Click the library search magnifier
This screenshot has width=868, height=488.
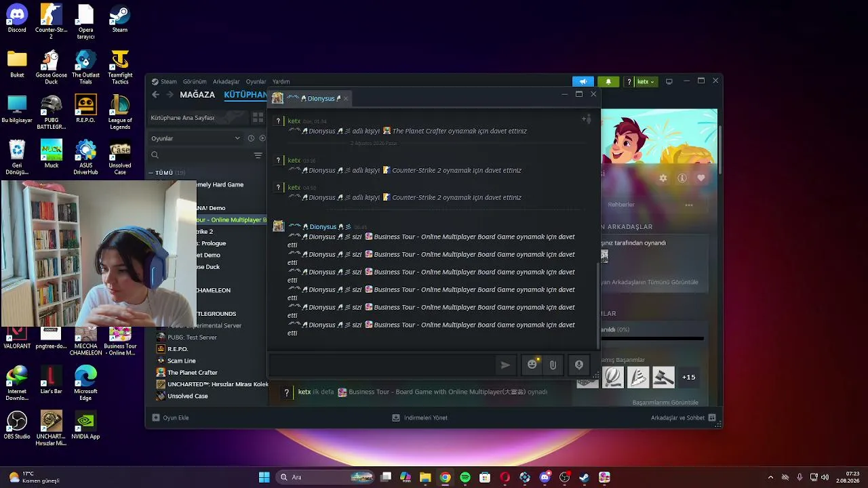point(155,155)
